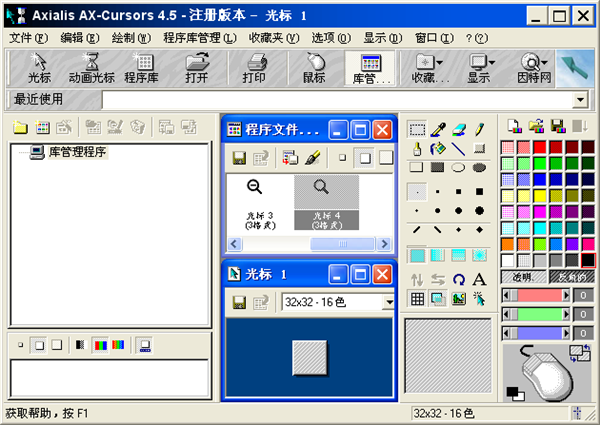Adjust the blue color slider
The height and width of the screenshot is (425, 600).
(x=536, y=334)
